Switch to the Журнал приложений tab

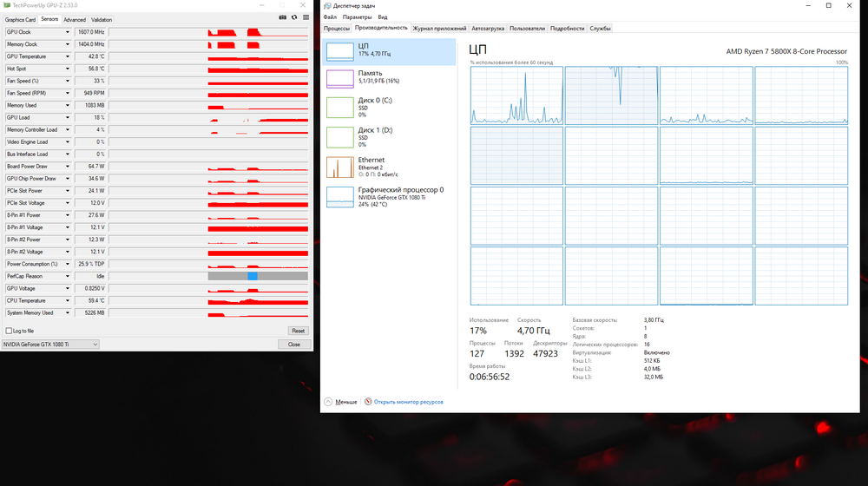[439, 29]
